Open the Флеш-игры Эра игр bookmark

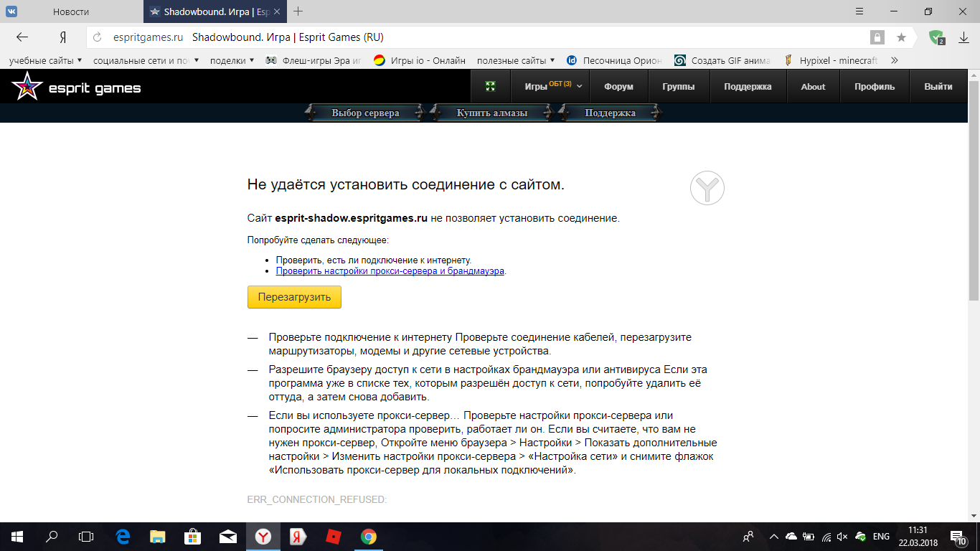[x=314, y=61]
